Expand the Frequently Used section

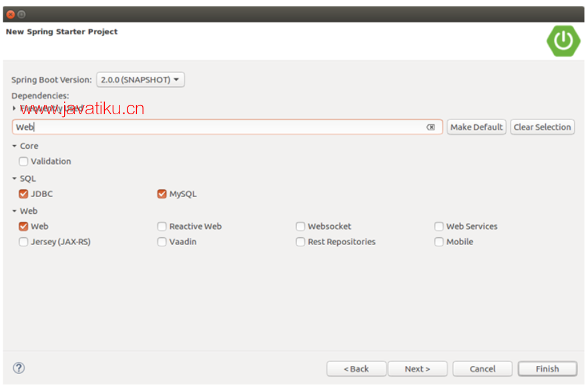pyautogui.click(x=14, y=108)
